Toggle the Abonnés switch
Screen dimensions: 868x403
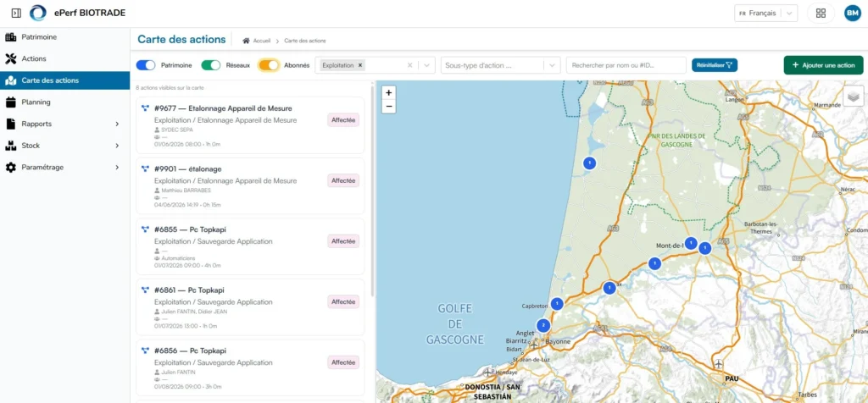click(269, 65)
